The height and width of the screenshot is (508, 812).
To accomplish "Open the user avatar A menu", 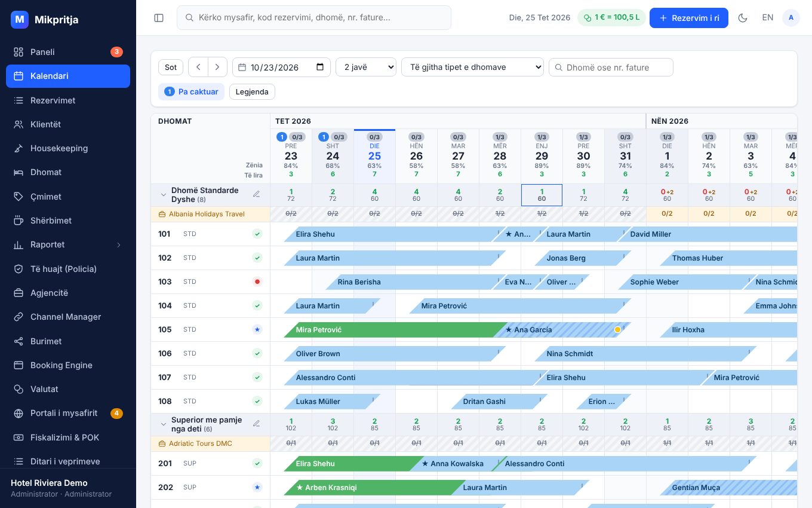I will click(x=791, y=18).
